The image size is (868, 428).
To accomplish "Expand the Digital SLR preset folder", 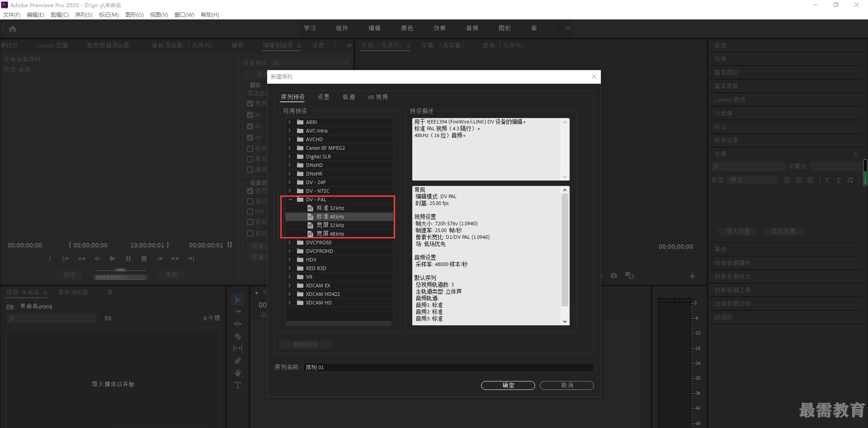I will pos(290,157).
